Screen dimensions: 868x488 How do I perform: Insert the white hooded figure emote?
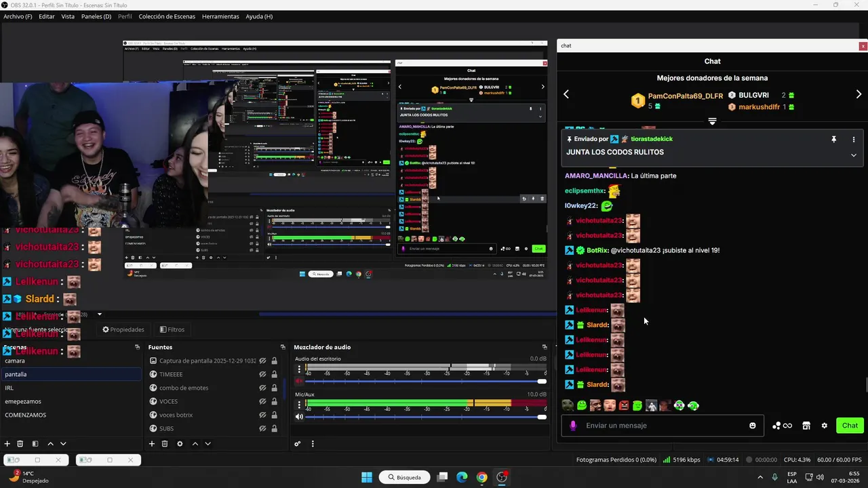(651, 406)
